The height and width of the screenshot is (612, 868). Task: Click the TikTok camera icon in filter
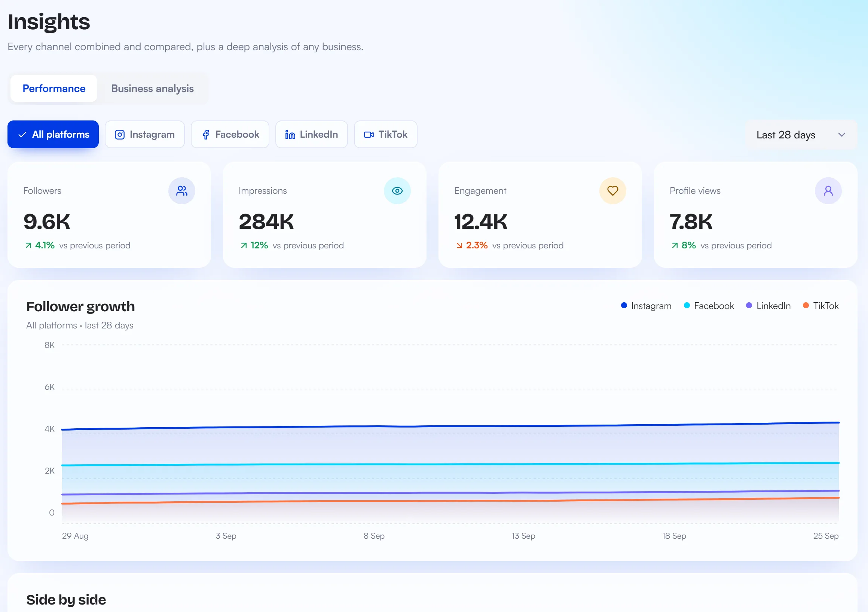coord(369,135)
